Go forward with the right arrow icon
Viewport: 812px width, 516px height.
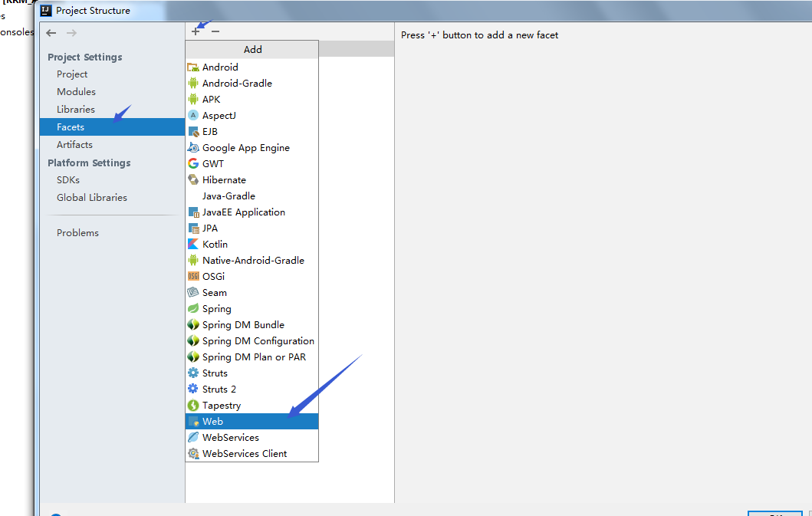click(x=71, y=33)
